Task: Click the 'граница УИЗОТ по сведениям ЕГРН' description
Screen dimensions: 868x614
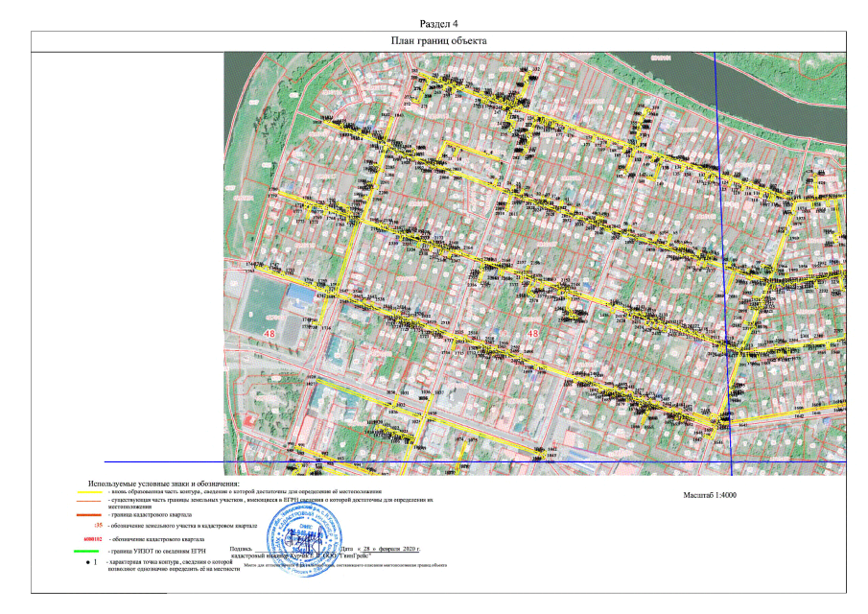Action: click(158, 553)
